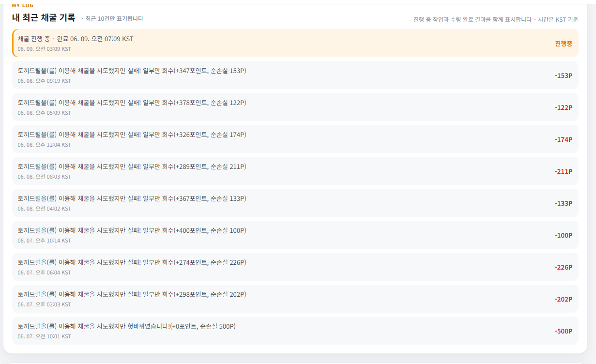Click the -100P red loss value

click(x=564, y=236)
